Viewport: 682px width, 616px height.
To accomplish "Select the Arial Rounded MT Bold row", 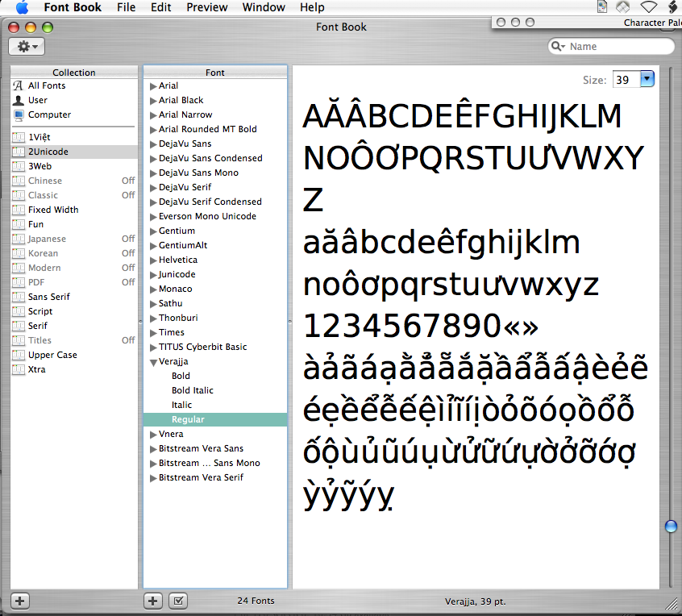I will pyautogui.click(x=215, y=129).
